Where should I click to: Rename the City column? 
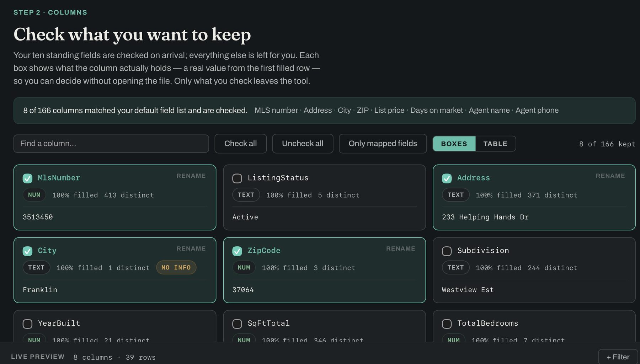coord(191,248)
